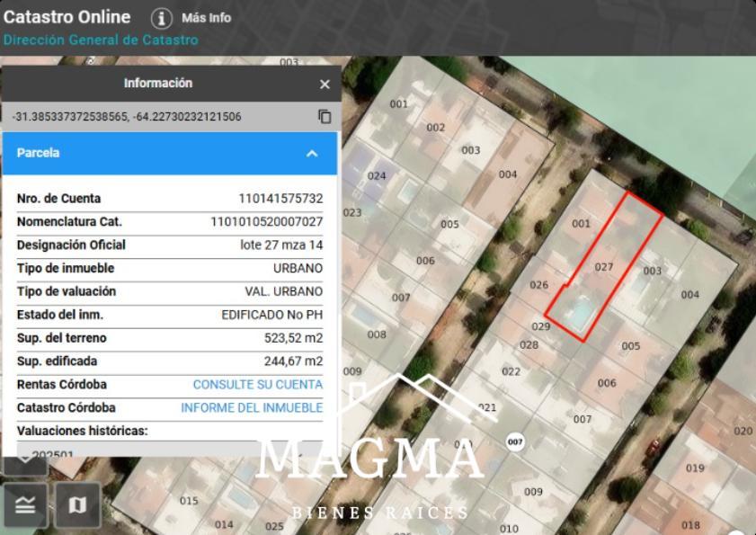The image size is (756, 535).
Task: Collapse the Parcela section
Action: click(312, 154)
